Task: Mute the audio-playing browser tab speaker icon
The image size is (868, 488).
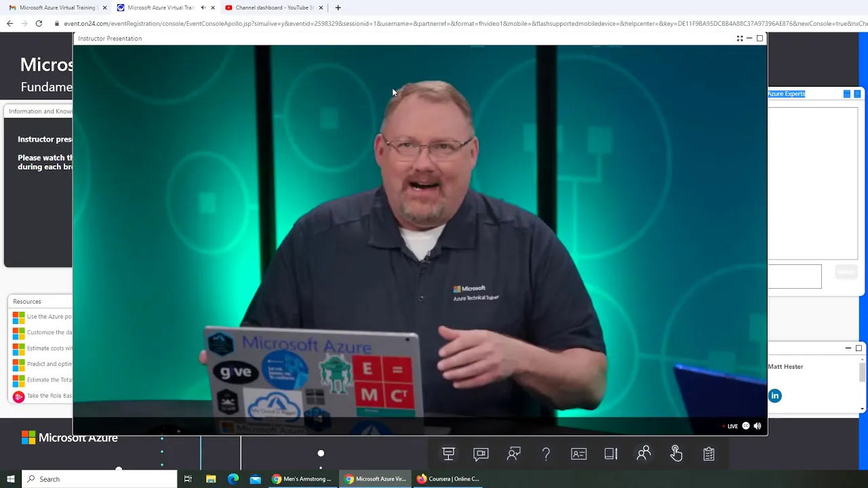Action: pyautogui.click(x=203, y=7)
